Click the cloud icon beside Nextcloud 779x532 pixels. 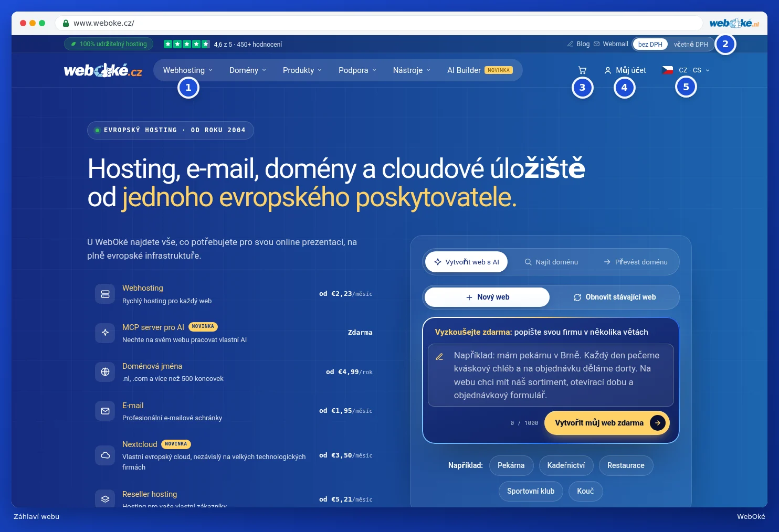105,455
